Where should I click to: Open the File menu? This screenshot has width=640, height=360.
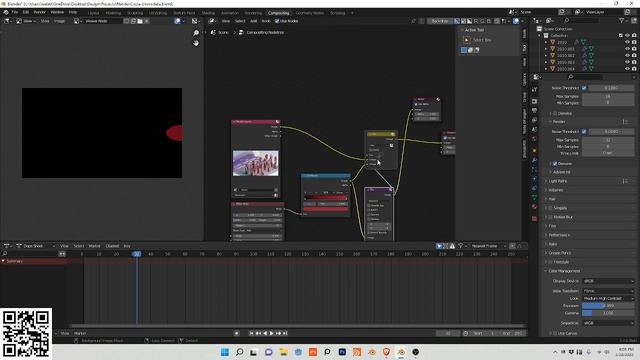(15, 12)
